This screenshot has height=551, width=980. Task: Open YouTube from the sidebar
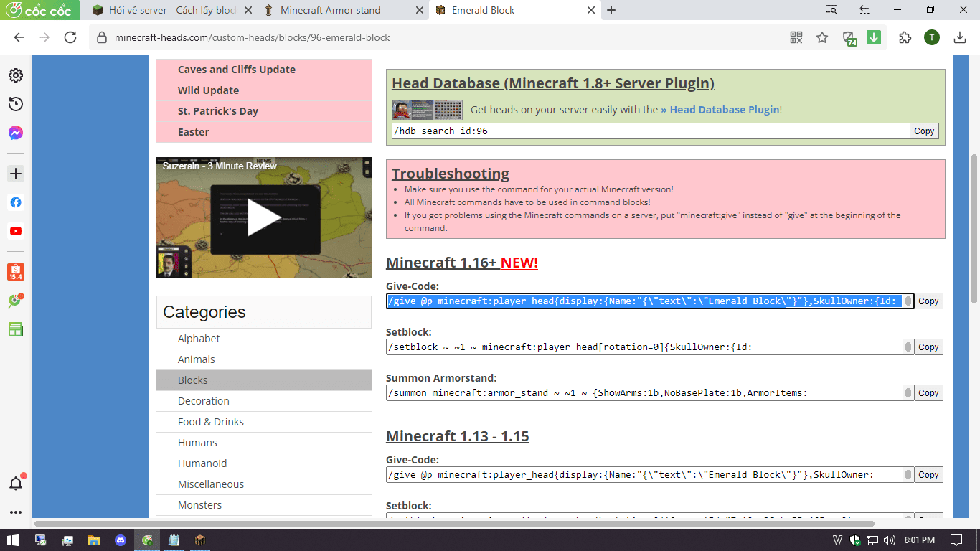point(16,231)
